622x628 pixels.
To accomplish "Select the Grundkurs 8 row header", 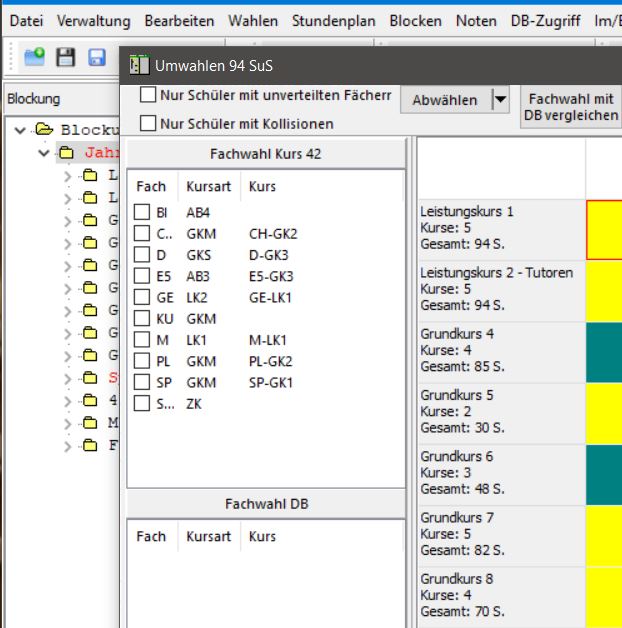I will [502, 596].
